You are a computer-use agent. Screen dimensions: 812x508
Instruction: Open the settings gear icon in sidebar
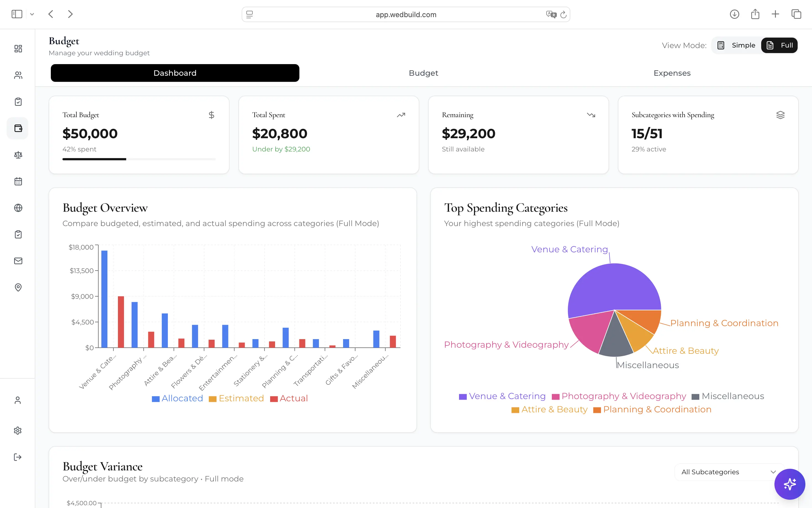click(x=18, y=430)
